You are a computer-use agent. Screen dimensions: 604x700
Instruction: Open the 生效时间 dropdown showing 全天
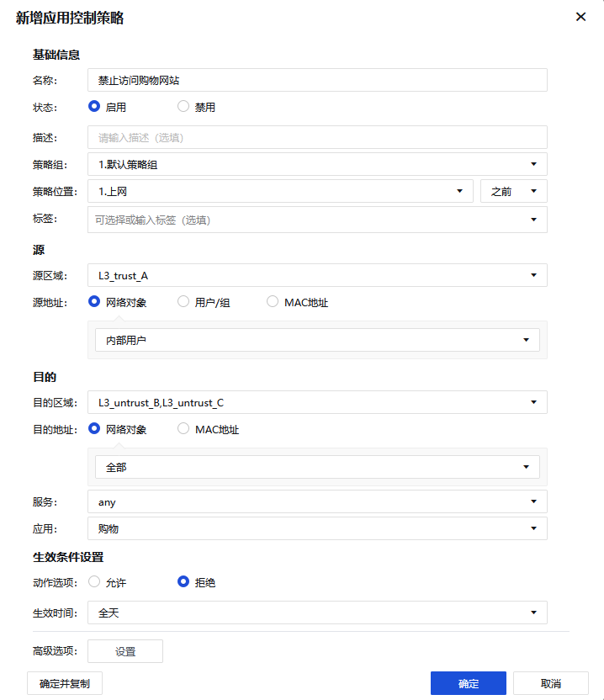click(x=317, y=612)
